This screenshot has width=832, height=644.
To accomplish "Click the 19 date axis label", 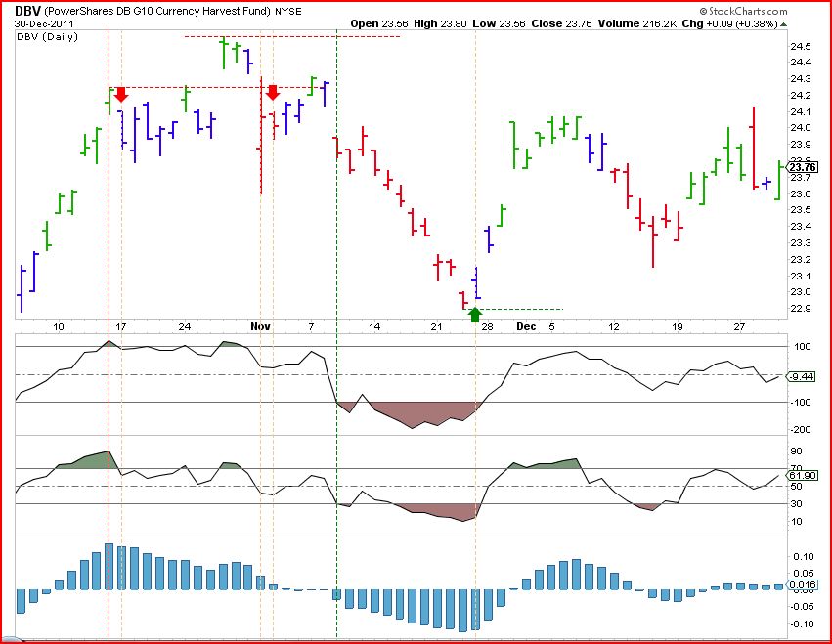I will [678, 326].
